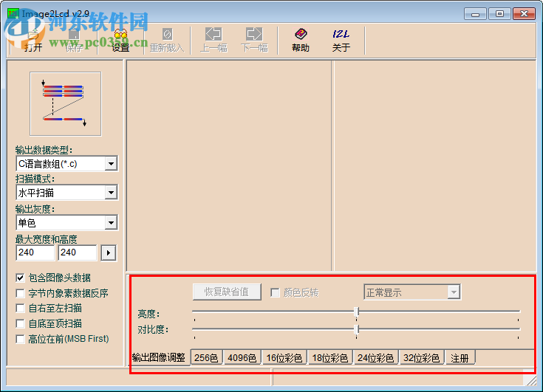Screen dimensions: 543x392
Task: Switch to the 32位彩色 tab
Action: (x=421, y=358)
